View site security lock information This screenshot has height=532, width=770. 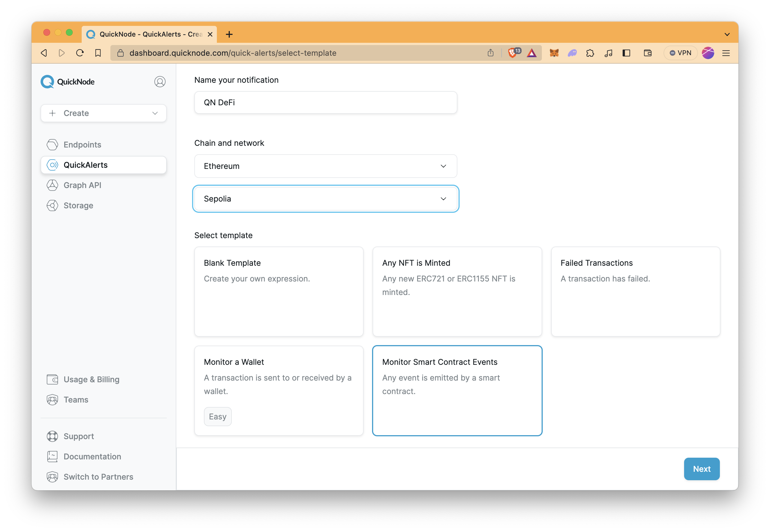coord(121,53)
